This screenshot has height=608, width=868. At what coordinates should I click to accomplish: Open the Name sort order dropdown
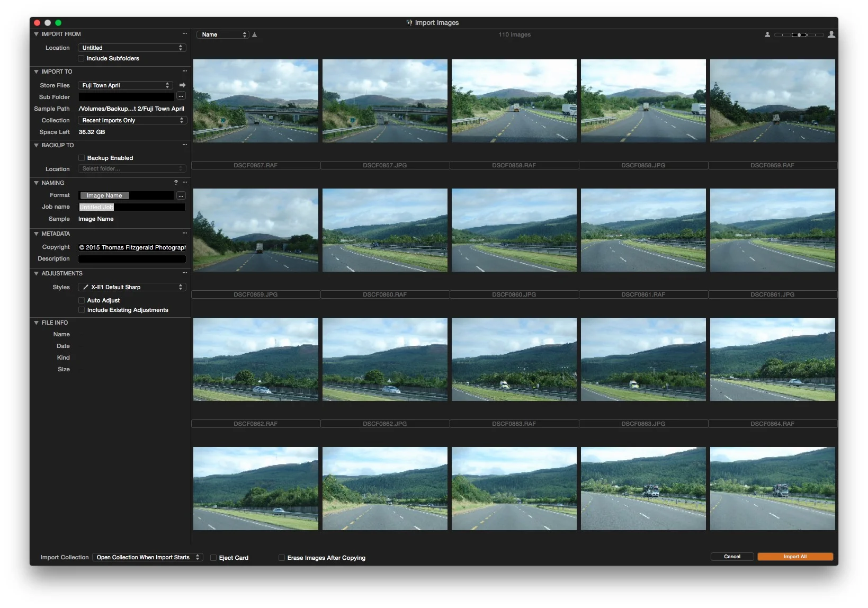point(223,35)
